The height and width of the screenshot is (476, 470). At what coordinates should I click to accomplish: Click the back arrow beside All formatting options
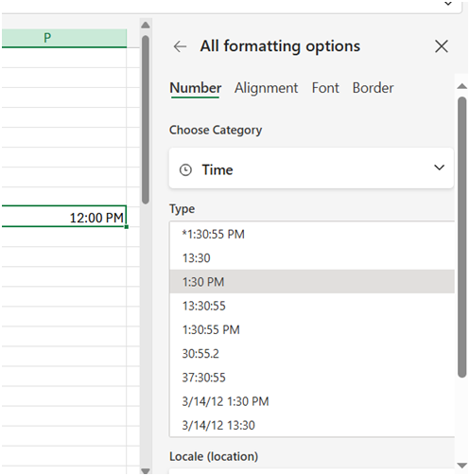click(x=180, y=46)
